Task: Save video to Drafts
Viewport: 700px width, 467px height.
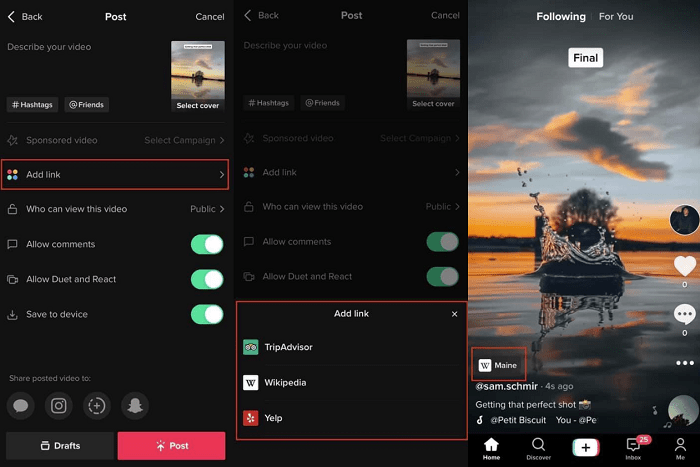Action: coord(59,445)
